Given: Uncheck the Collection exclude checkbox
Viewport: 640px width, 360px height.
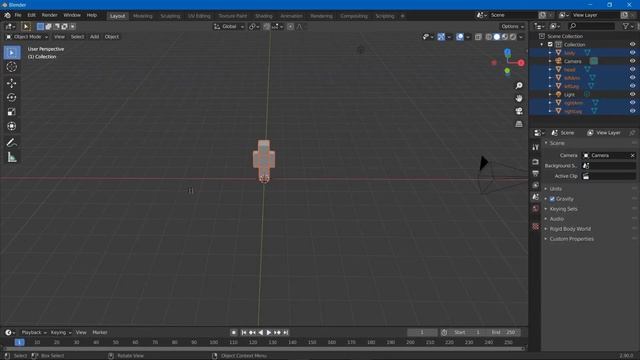Looking at the screenshot, I should tap(550, 44).
